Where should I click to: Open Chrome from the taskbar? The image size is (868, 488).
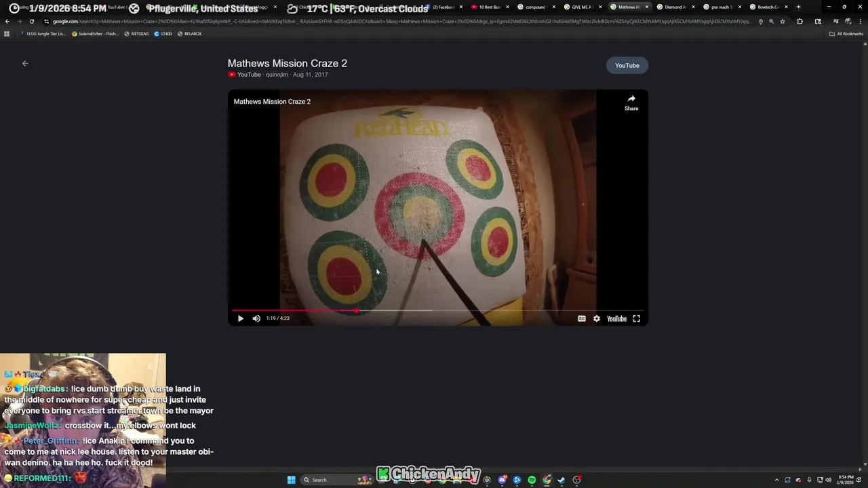pyautogui.click(x=547, y=480)
